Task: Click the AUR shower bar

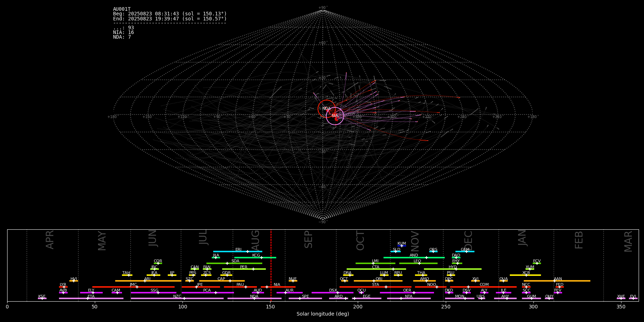Action: [289, 293]
